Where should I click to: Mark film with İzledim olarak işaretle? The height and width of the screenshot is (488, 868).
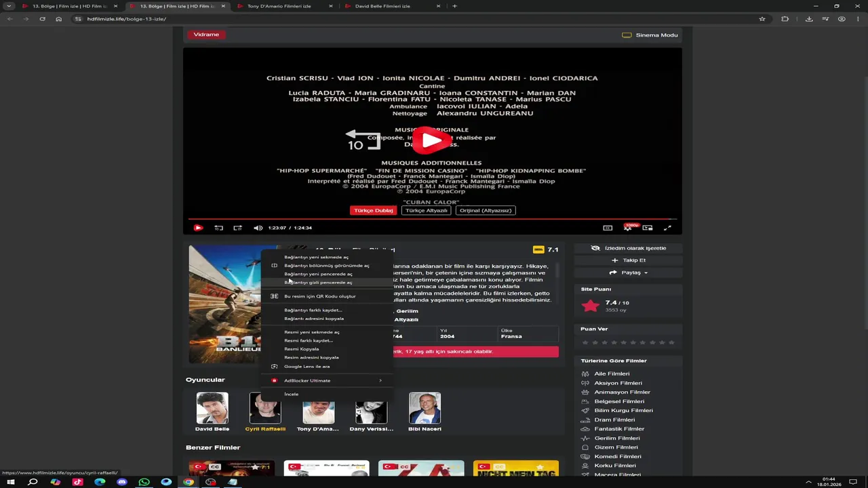(x=628, y=248)
